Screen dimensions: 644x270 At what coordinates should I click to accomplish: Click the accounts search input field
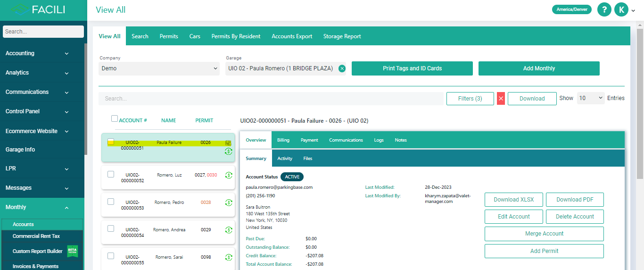tap(270, 99)
